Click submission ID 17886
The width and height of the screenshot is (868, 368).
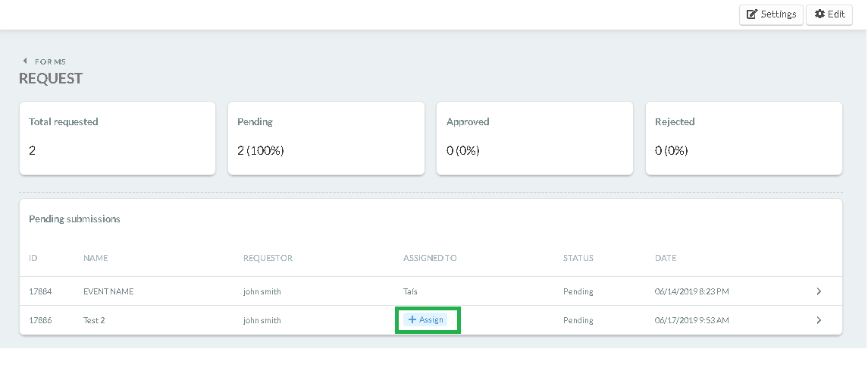(x=40, y=319)
